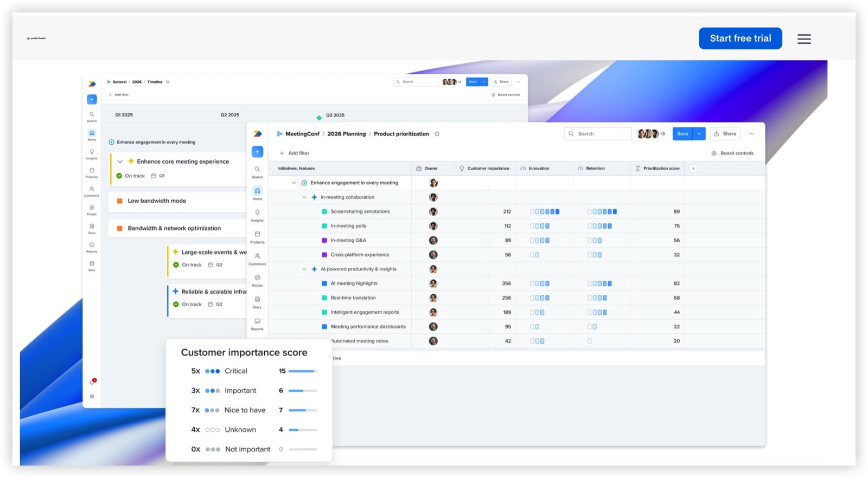Click Add filter in Product prioritization window

tap(295, 153)
